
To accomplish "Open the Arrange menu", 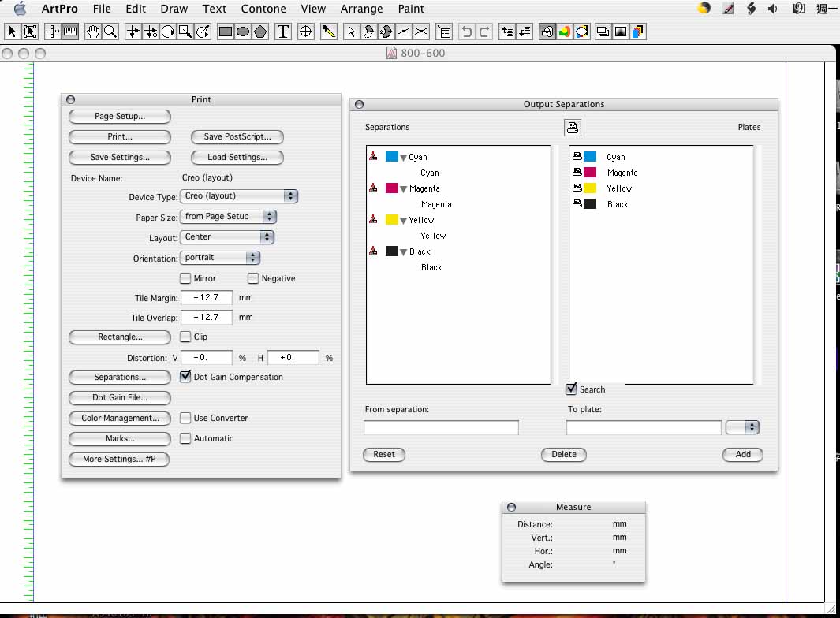I will (x=361, y=9).
